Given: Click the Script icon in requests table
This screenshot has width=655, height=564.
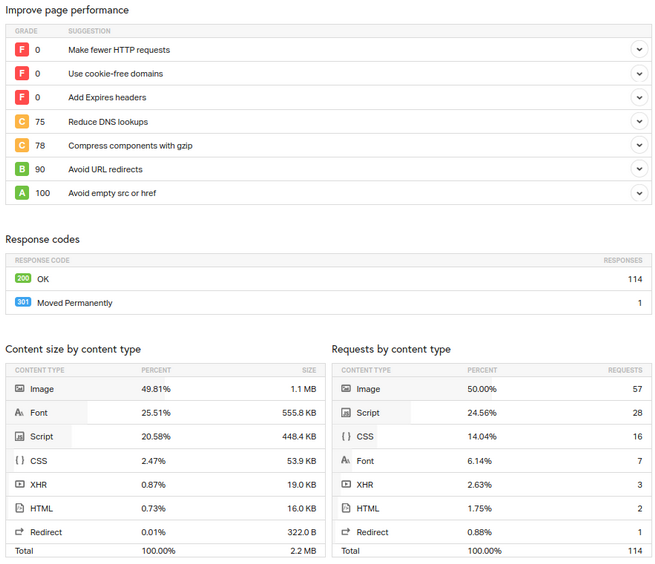Looking at the screenshot, I should [x=346, y=412].
